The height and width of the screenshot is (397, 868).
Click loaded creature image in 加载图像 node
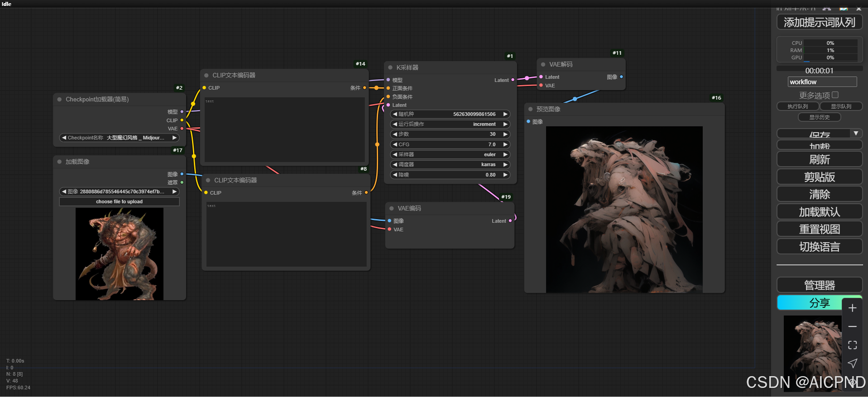click(120, 254)
